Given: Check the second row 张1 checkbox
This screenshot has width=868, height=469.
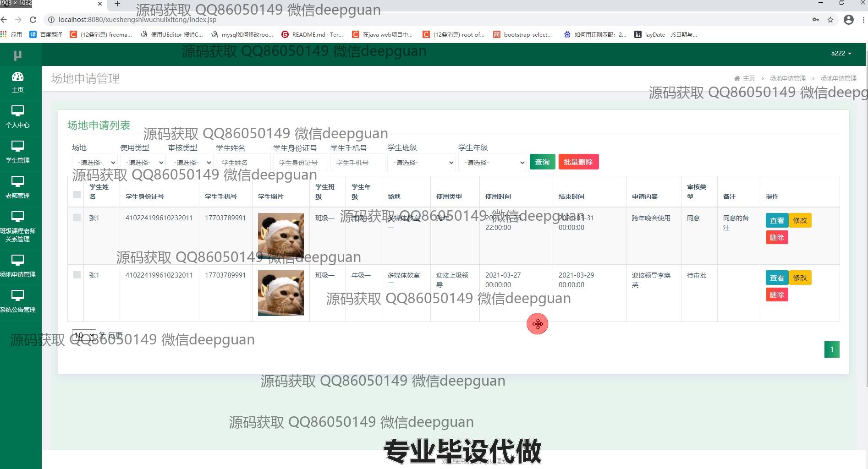Looking at the screenshot, I should (77, 275).
